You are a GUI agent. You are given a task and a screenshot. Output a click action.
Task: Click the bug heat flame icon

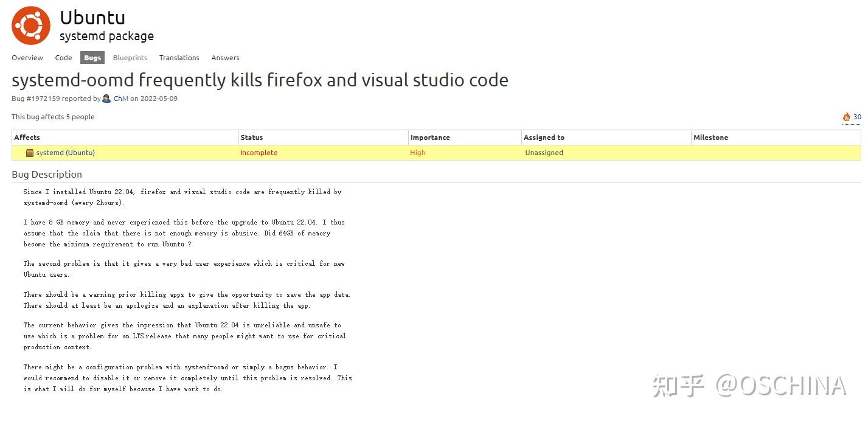846,117
